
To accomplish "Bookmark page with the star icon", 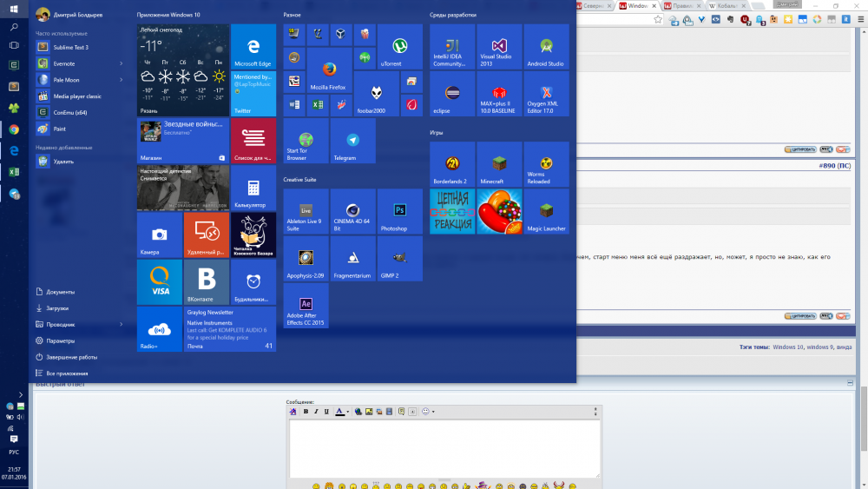I will tap(658, 19).
